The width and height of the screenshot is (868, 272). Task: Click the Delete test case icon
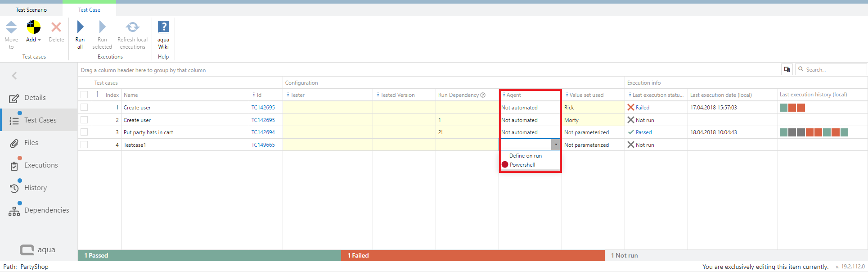pos(56,27)
